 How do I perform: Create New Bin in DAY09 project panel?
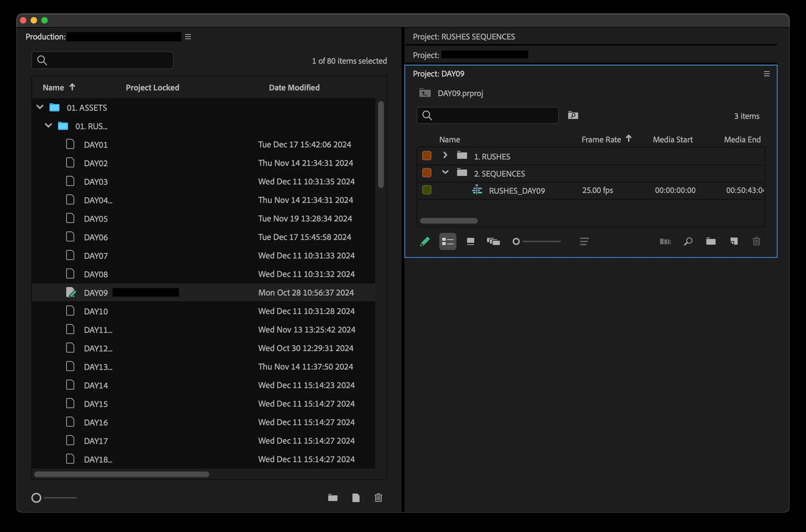pos(711,242)
